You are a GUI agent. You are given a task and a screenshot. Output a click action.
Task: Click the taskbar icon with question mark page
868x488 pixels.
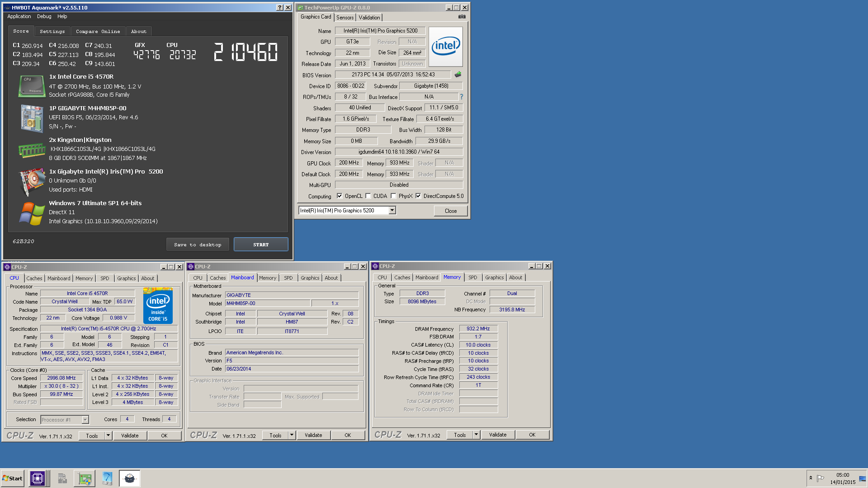pyautogui.click(x=107, y=479)
